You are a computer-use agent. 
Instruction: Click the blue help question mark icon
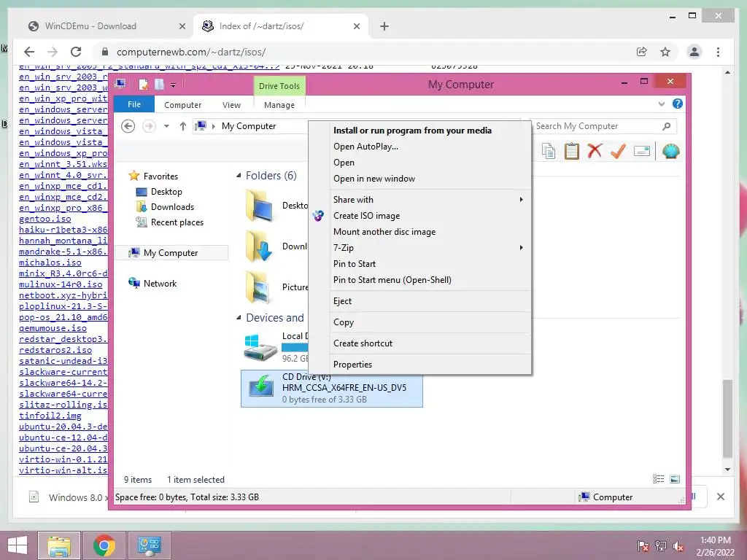pyautogui.click(x=678, y=104)
